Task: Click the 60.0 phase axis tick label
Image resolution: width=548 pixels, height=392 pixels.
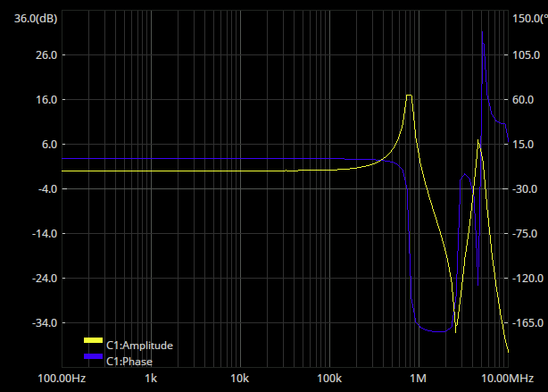Action: tap(524, 100)
